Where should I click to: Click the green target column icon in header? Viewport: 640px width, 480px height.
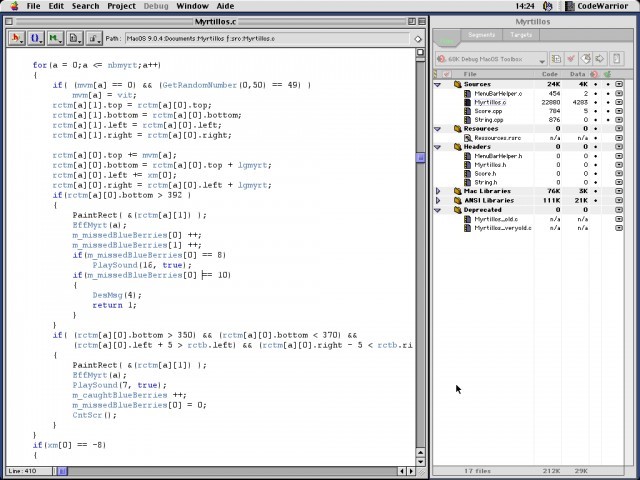(607, 74)
